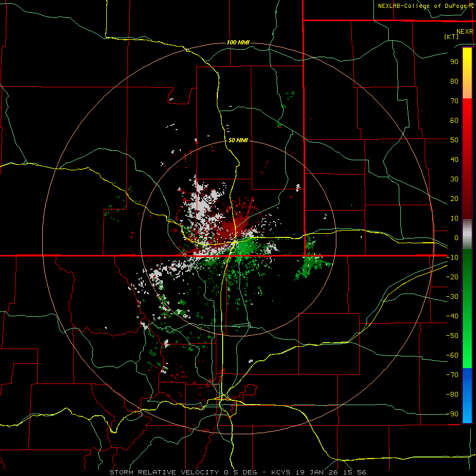Click the positive 30 value on the velocity scale
This screenshot has width=476, height=476.
coord(454,179)
